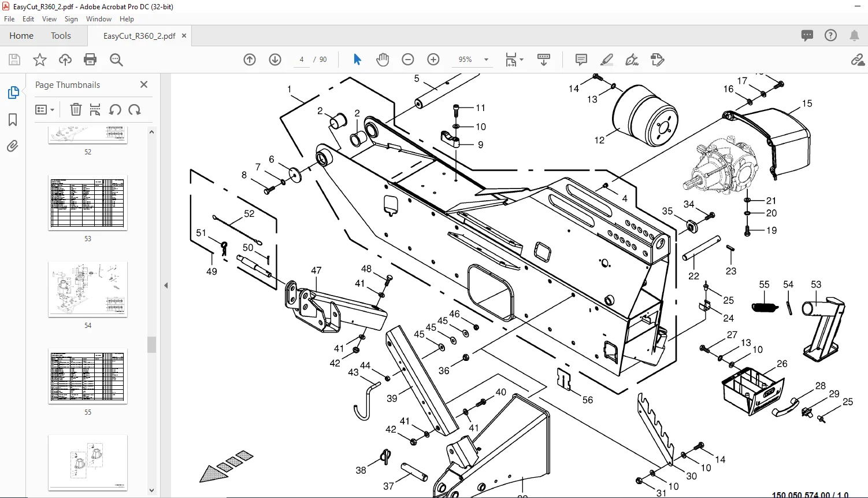868x498 pixels.
Task: Select the EasyCut_R360_2.pdf document tab
Action: coord(139,36)
